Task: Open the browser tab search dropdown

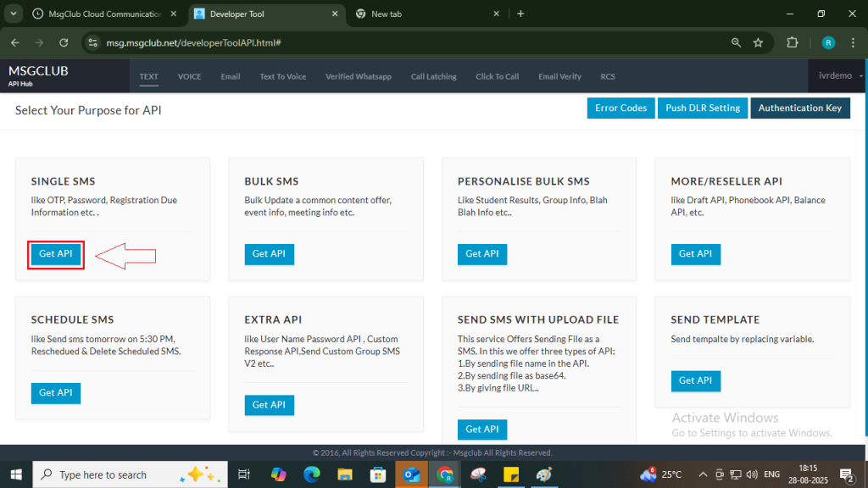Action: click(14, 14)
